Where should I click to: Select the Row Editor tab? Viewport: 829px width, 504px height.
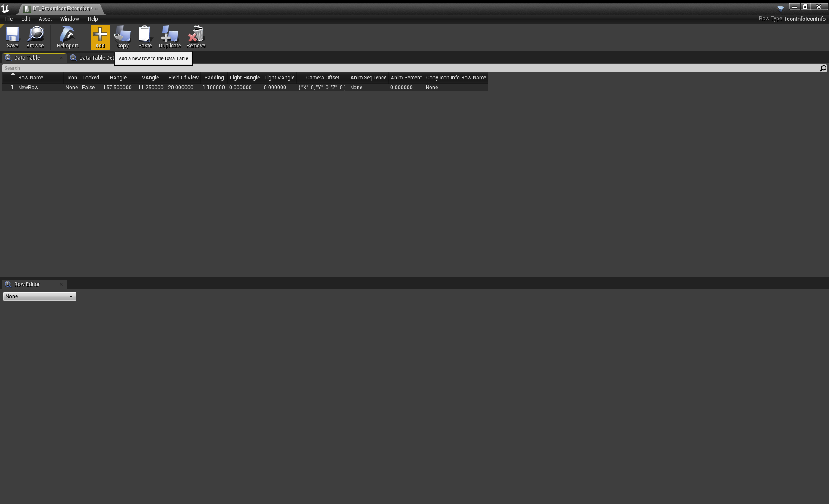27,284
